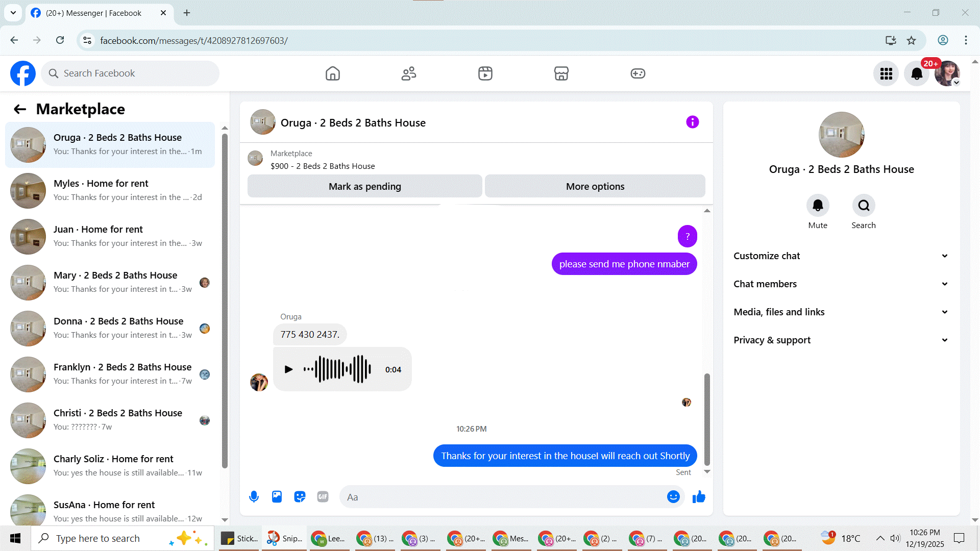Mute this conversation with bell icon
The width and height of the screenshot is (980, 551).
tap(817, 206)
